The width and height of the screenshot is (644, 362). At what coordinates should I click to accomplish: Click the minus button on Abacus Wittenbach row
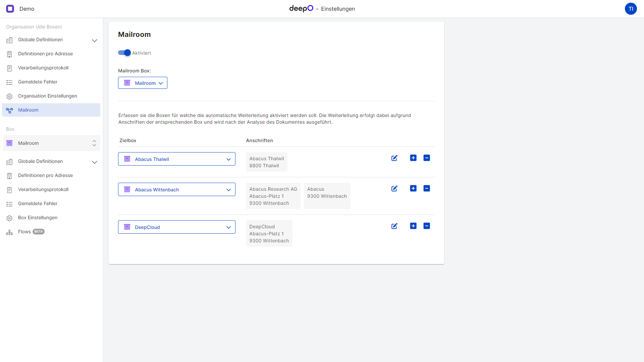[x=427, y=188]
